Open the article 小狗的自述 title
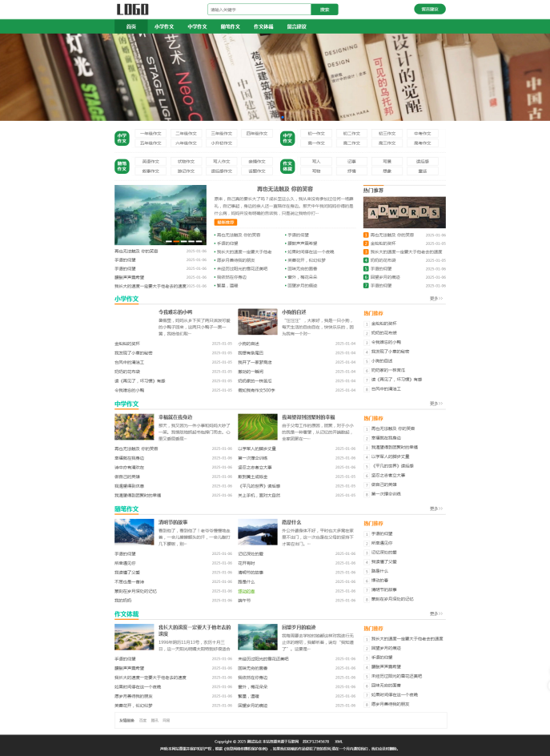 294,312
